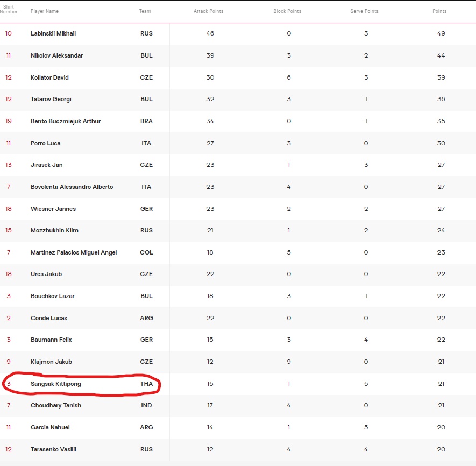This screenshot has width=476, height=466.
Task: Select player Nikolov Aleksandar
Action: (57, 55)
